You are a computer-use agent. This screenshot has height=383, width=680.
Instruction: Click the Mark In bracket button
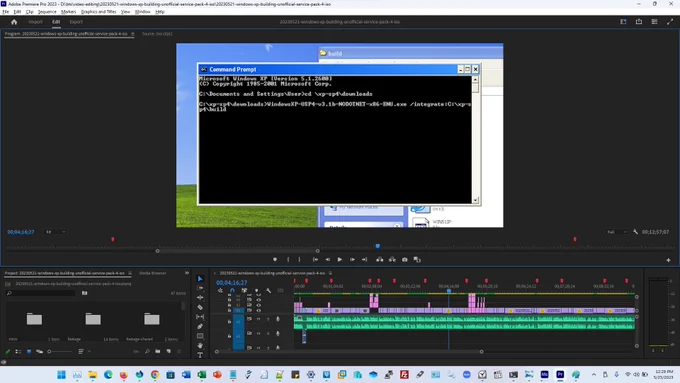pos(288,259)
